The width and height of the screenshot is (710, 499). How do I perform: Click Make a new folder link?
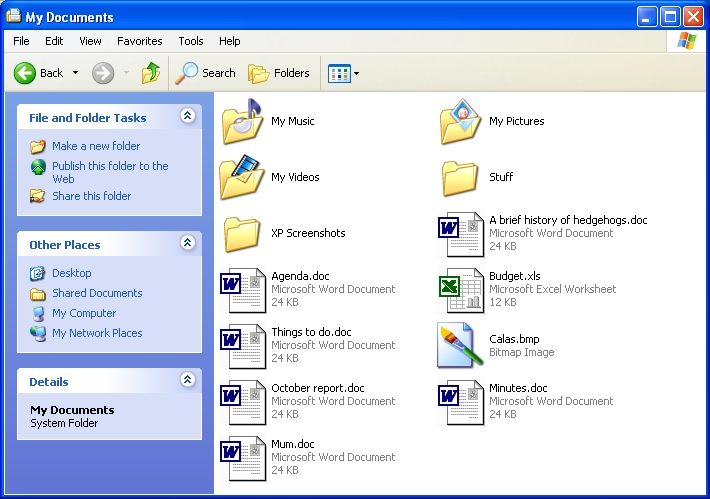point(96,146)
